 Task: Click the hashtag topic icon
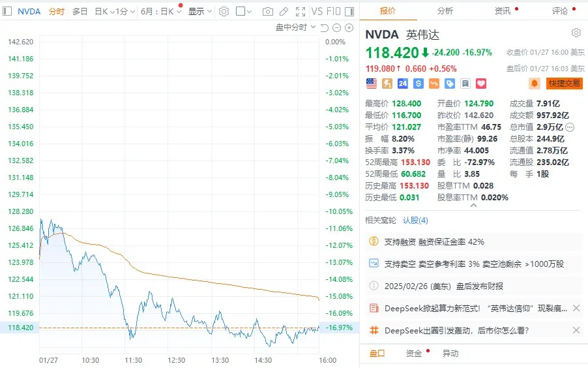coord(374,330)
